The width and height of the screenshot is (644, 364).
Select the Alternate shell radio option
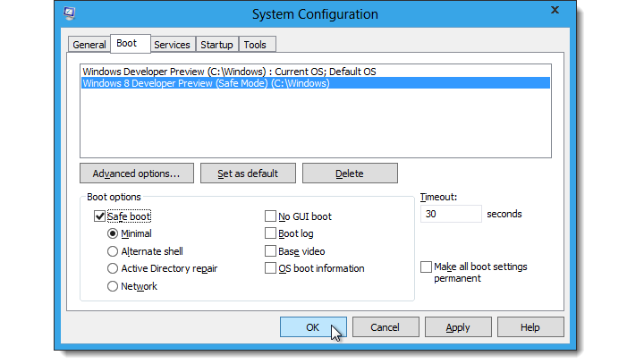tap(113, 251)
